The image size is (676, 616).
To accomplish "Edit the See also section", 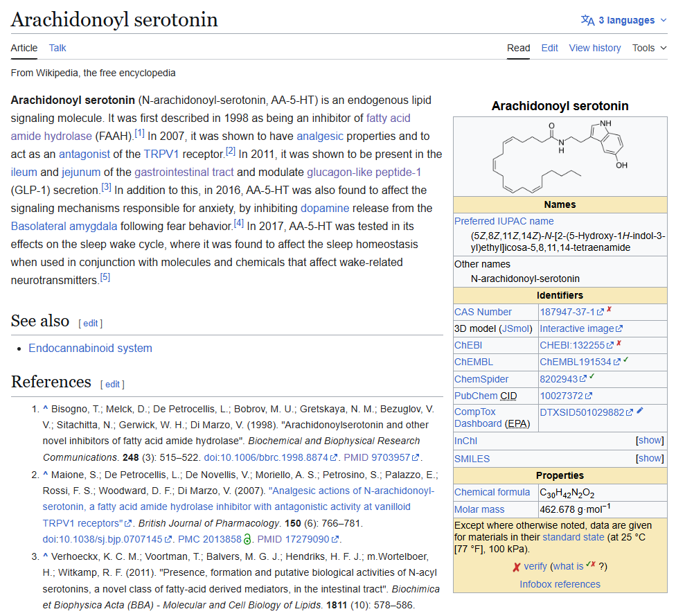I will click(91, 324).
